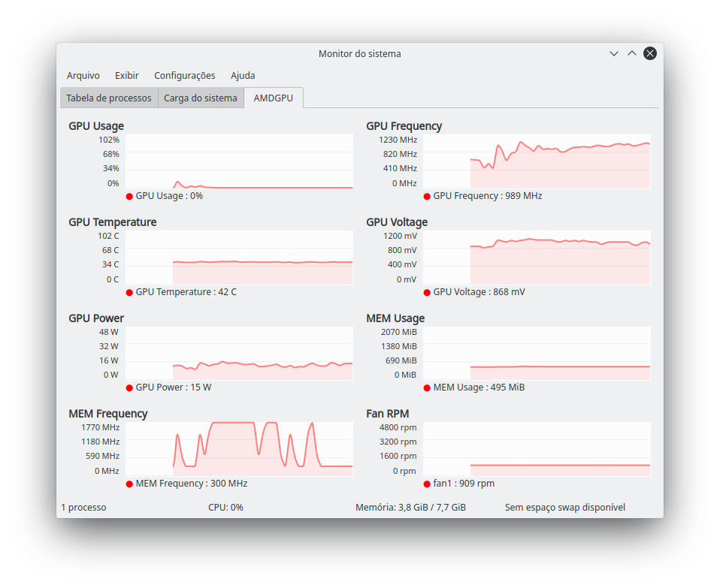Image resolution: width=720 pixels, height=588 pixels.
Task: Click the 'fan1 : 909 rpm' legend text
Action: pos(464,484)
